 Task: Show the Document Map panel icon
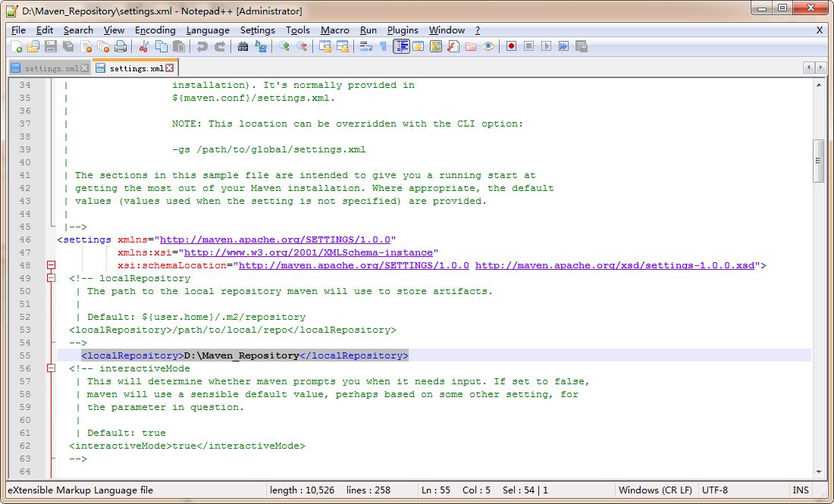(x=436, y=47)
